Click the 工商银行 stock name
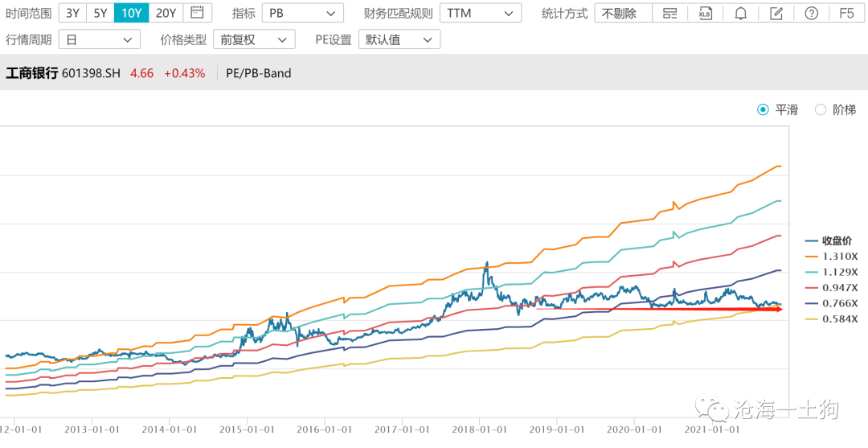The width and height of the screenshot is (868, 448). (x=31, y=73)
